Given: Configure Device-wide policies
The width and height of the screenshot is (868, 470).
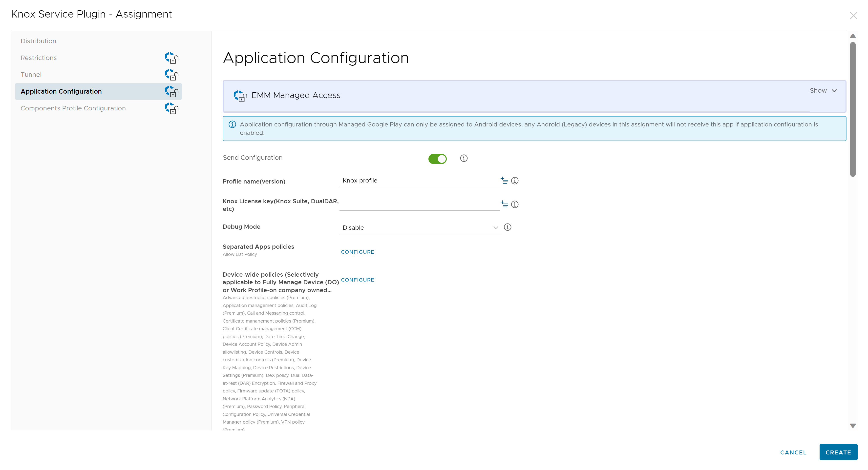Looking at the screenshot, I should 357,280.
